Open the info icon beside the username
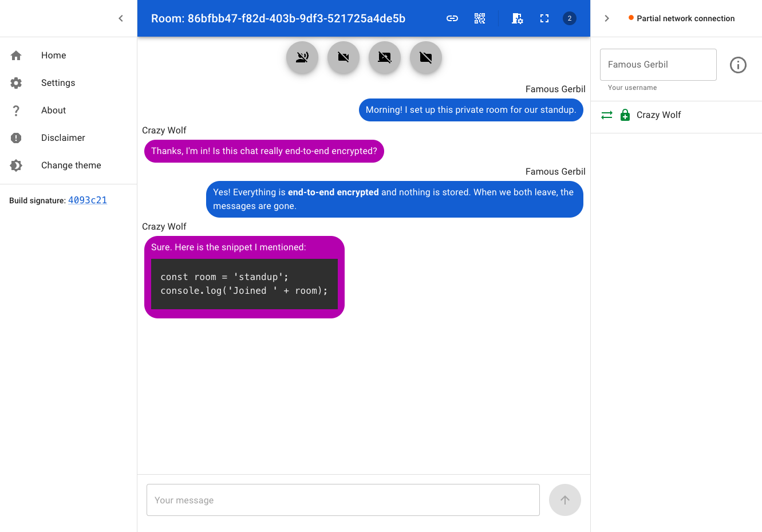762x532 pixels. (738, 65)
